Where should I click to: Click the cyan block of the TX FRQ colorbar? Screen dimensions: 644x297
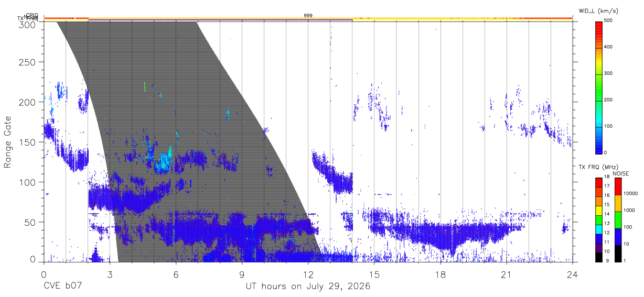(598, 229)
